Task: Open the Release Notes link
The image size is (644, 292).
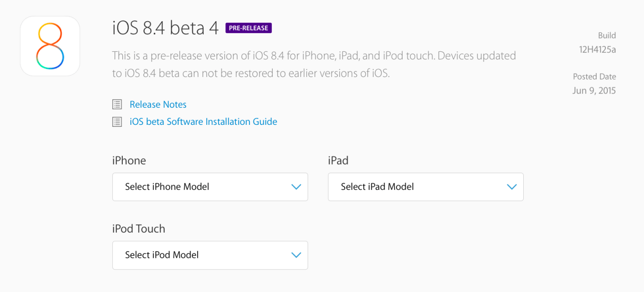Action: pyautogui.click(x=158, y=105)
